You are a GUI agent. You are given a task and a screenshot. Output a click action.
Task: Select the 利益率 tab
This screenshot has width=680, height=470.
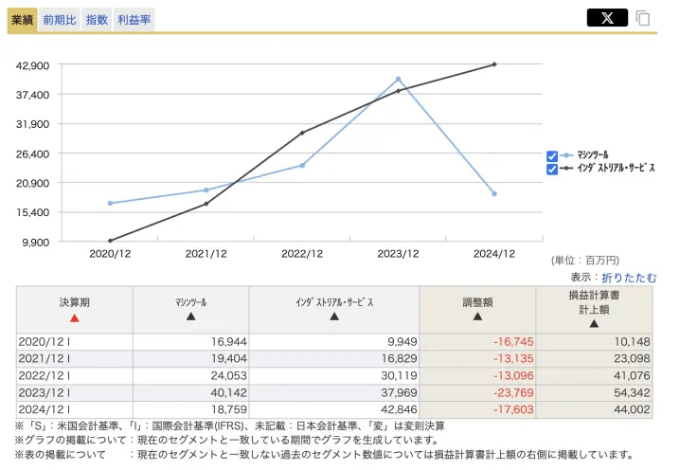click(134, 19)
